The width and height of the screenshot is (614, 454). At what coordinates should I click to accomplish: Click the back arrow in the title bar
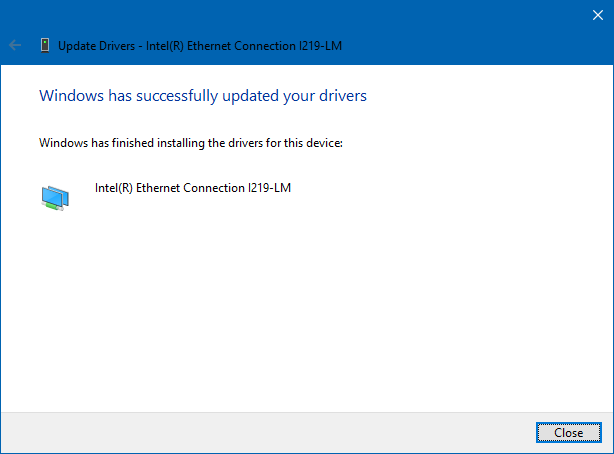[x=15, y=45]
